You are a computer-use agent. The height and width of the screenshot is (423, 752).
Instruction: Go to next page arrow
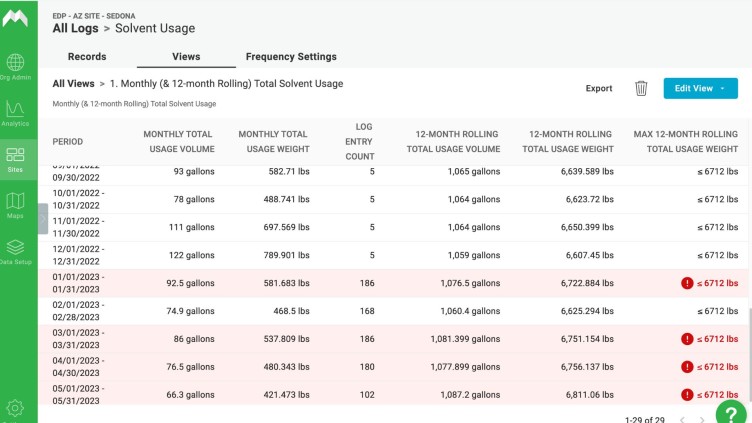[x=702, y=420]
